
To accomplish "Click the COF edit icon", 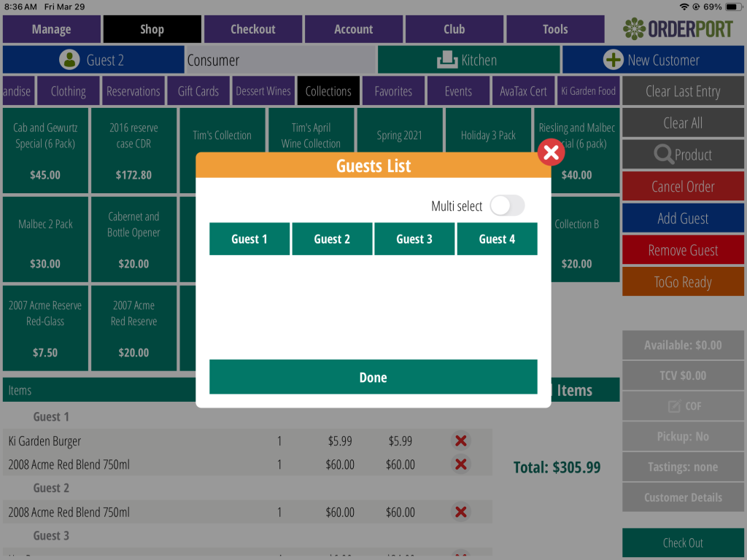I will click(x=674, y=406).
